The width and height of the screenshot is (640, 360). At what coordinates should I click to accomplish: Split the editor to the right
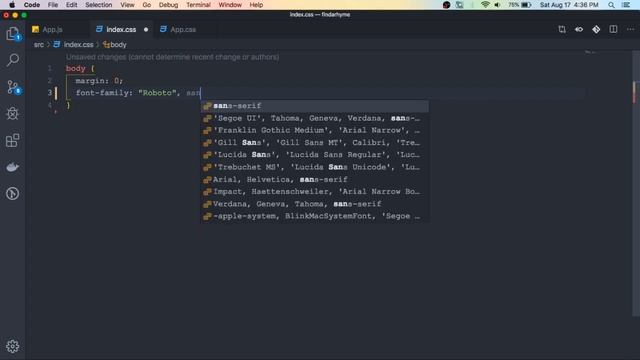click(613, 29)
